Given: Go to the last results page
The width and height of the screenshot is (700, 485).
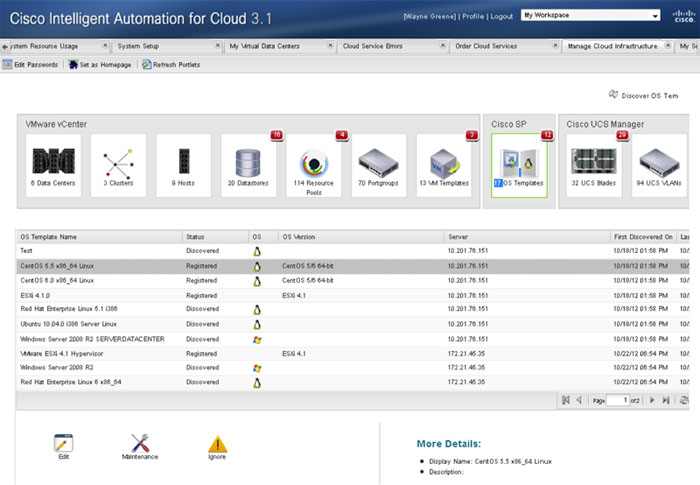Looking at the screenshot, I should click(666, 400).
